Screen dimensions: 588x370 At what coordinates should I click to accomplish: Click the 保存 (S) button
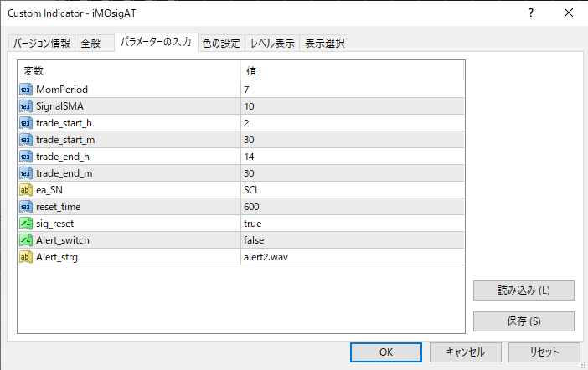(x=524, y=321)
